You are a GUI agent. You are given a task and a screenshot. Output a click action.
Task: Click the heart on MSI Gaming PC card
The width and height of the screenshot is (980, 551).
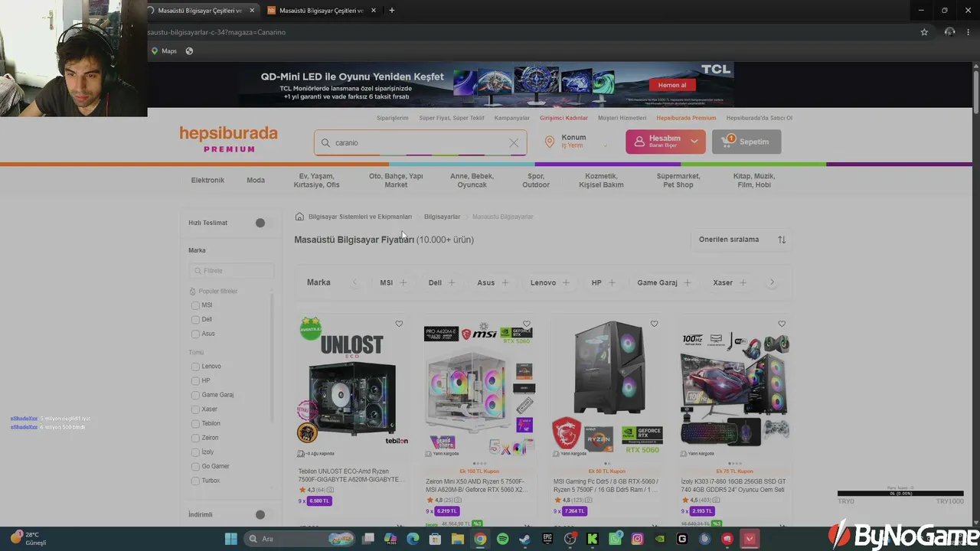click(x=654, y=324)
